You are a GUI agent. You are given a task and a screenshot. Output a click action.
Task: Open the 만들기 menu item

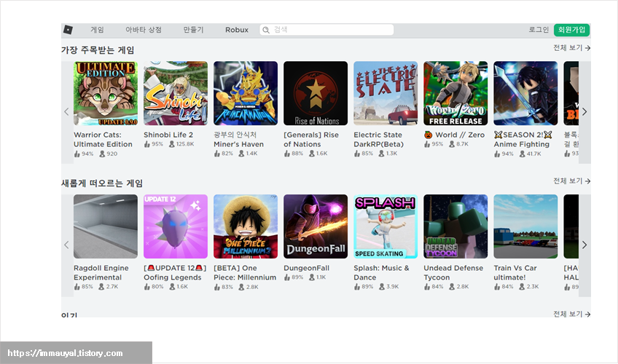tap(193, 30)
